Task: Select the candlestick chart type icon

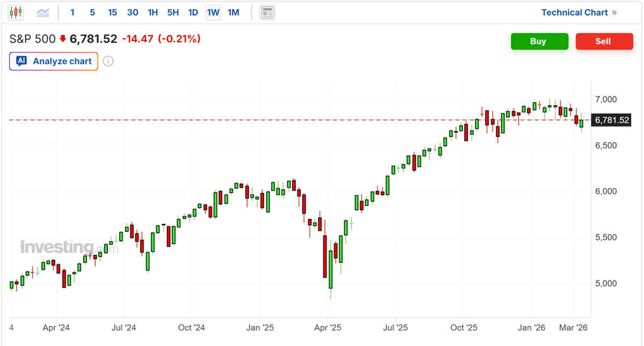Action: pos(16,12)
